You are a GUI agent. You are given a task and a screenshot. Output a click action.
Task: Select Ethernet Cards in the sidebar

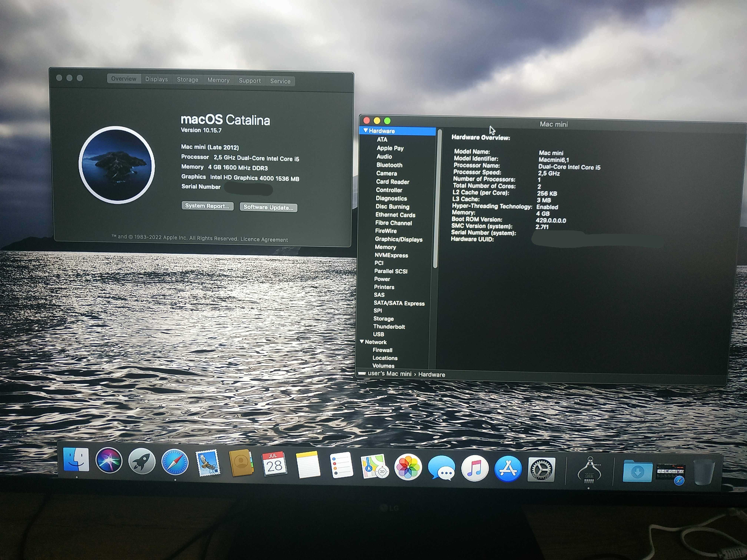click(395, 215)
